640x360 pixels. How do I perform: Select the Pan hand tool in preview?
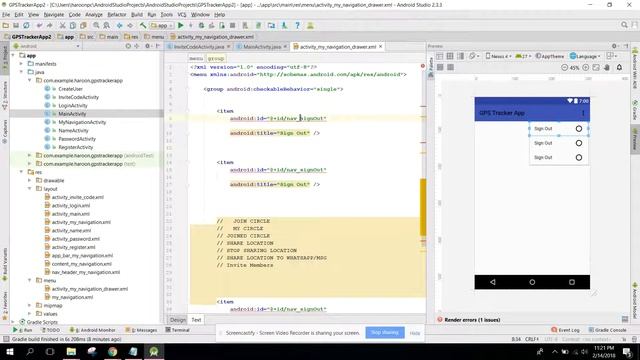click(607, 67)
